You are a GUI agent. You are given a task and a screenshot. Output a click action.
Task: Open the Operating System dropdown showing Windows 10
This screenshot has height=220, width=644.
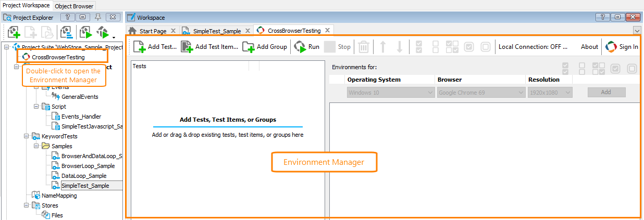[391, 92]
